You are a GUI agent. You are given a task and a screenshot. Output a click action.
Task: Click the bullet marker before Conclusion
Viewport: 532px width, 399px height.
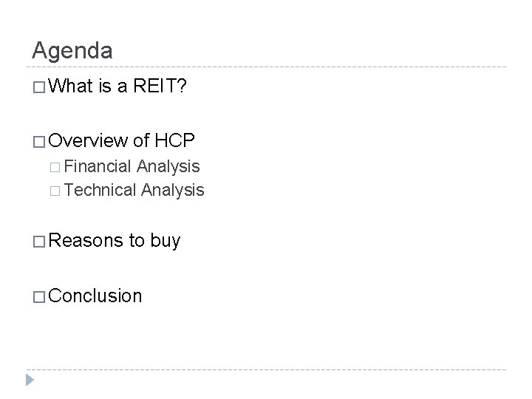point(40,296)
